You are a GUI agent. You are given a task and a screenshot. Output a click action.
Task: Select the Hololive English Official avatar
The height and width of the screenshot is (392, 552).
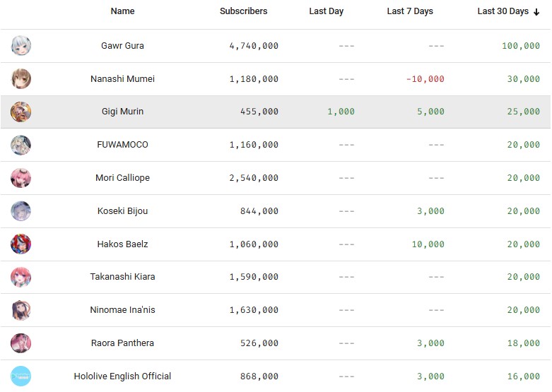[21, 376]
